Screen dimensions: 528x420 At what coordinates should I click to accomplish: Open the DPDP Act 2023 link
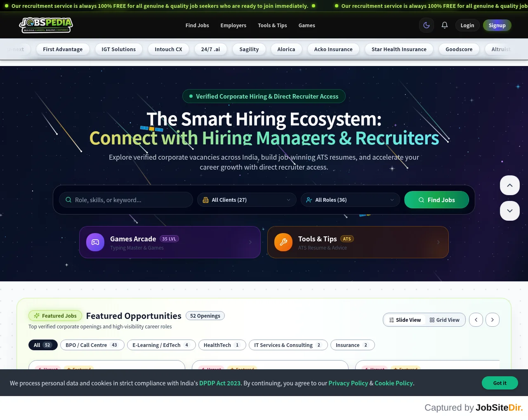[x=220, y=383]
